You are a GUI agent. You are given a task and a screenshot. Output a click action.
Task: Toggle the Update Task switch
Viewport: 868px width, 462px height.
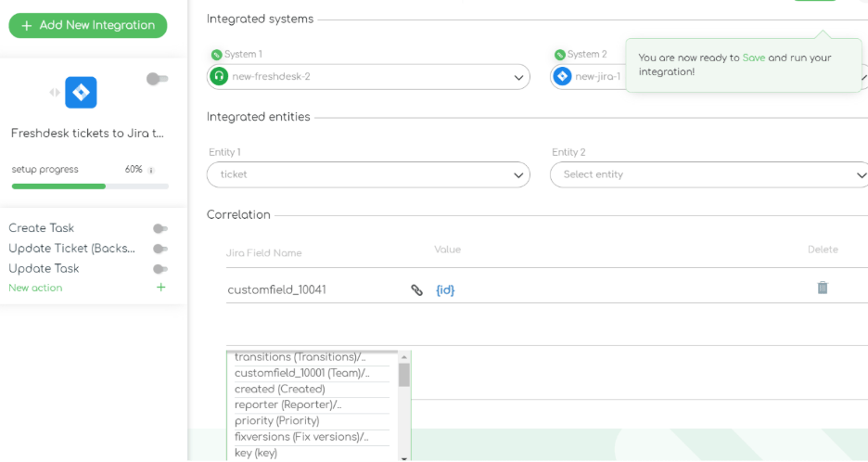click(160, 269)
